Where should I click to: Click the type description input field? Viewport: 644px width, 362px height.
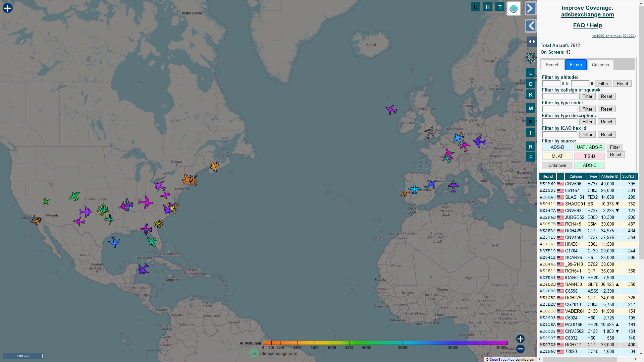coord(559,122)
